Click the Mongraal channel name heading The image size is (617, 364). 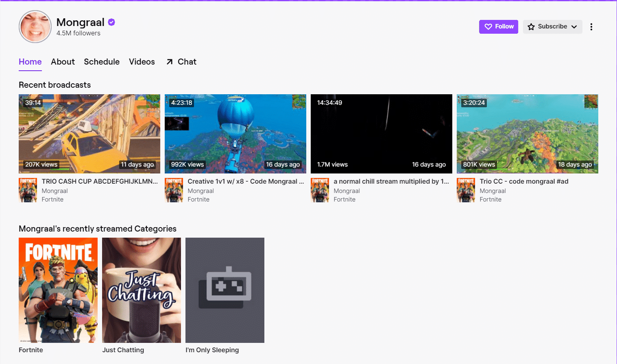tap(81, 22)
